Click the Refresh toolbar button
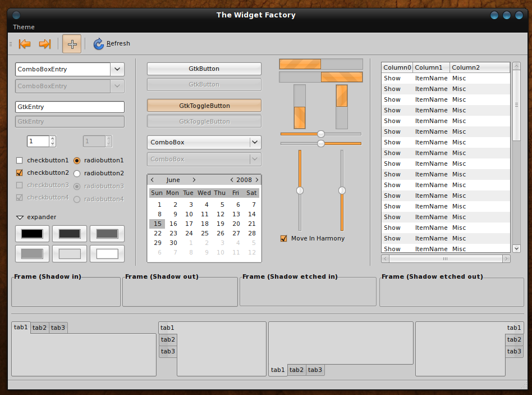The height and width of the screenshot is (395, 532). 112,43
